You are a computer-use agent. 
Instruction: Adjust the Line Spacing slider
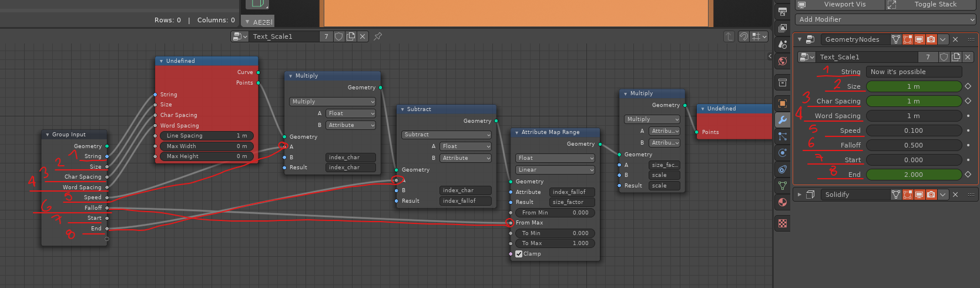pos(207,136)
